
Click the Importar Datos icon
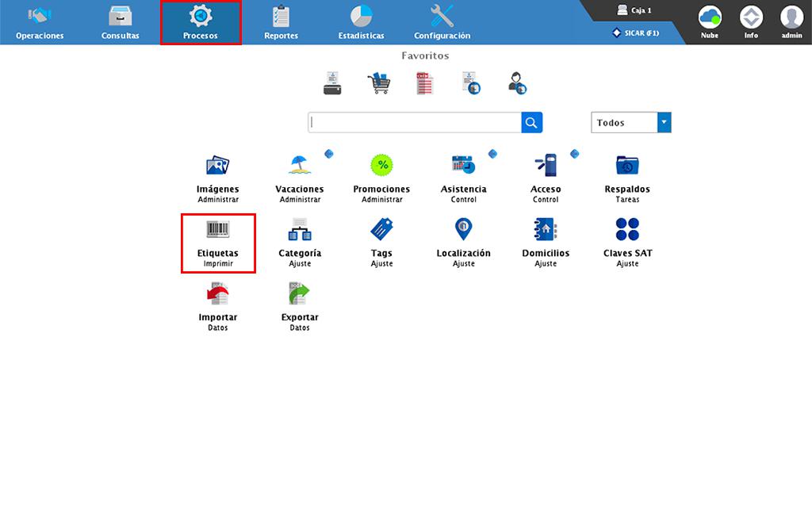coord(217,294)
